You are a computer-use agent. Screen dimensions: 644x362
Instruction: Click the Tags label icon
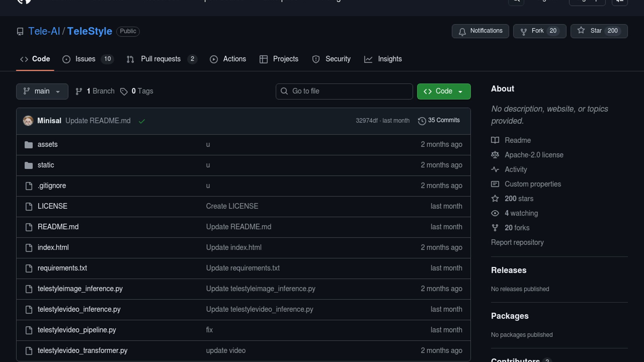124,92
